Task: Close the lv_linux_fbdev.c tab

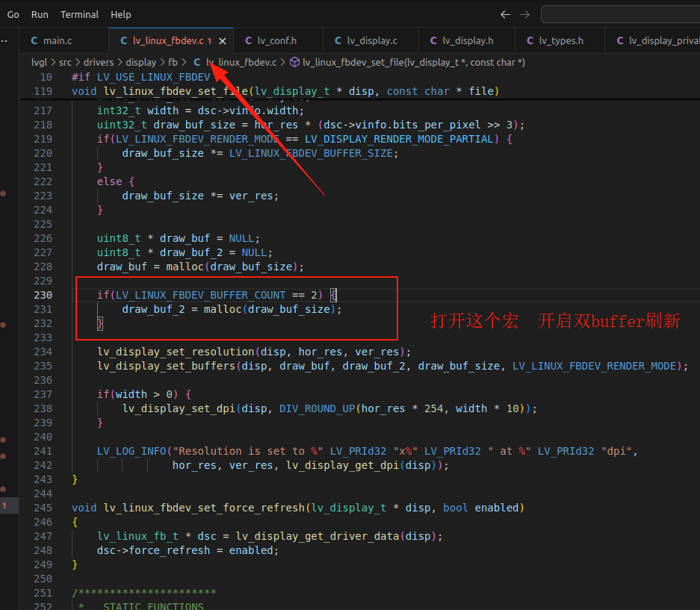Action: (222, 42)
